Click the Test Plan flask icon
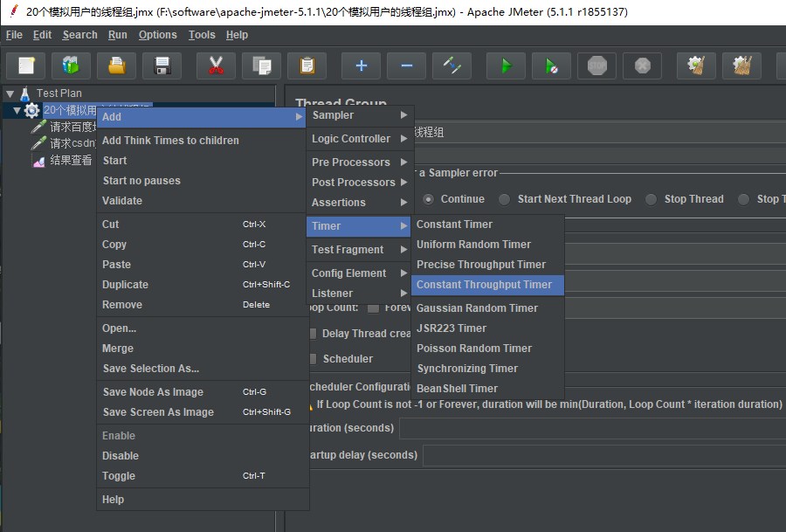Viewport: 786px width, 532px height. (x=24, y=93)
